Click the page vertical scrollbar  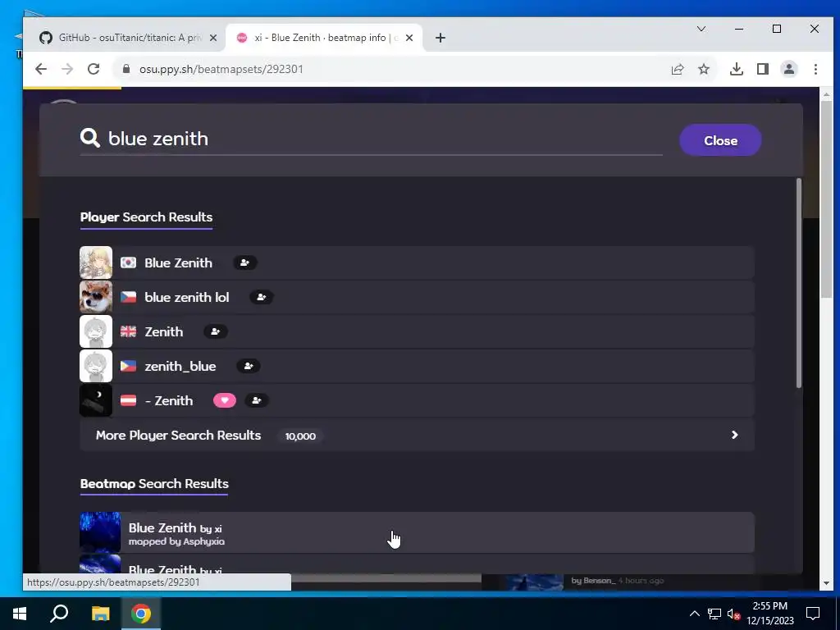click(x=827, y=199)
